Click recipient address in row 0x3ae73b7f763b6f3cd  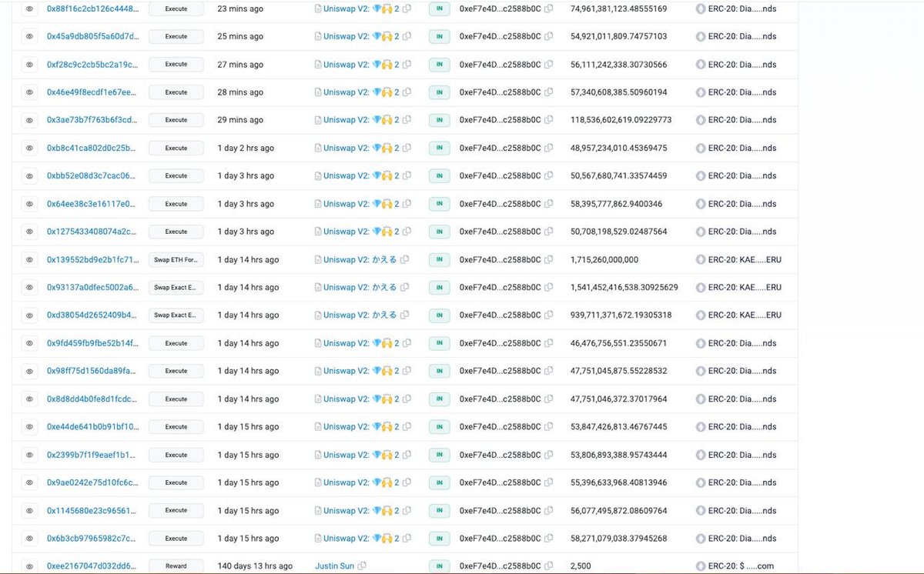pyautogui.click(x=500, y=120)
